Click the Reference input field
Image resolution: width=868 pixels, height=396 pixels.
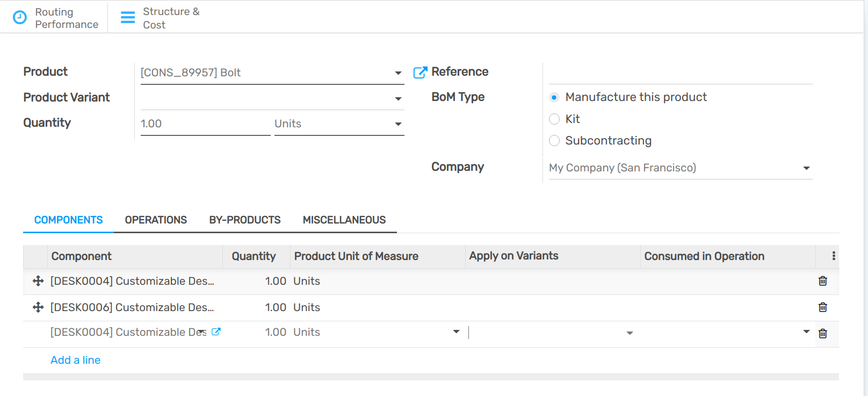[680, 73]
